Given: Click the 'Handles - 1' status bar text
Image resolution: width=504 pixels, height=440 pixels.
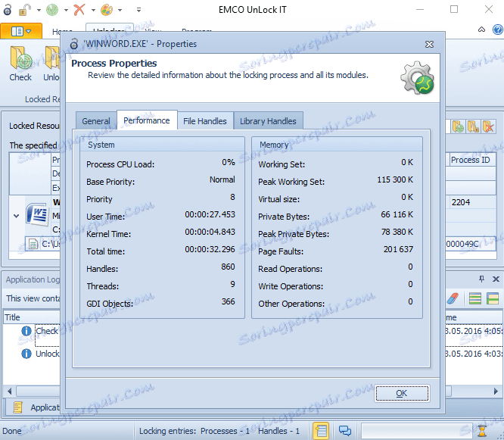Looking at the screenshot, I should coord(278,431).
